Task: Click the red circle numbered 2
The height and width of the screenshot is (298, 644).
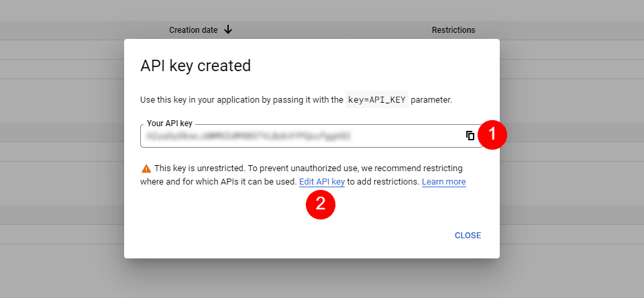Action: (x=320, y=204)
